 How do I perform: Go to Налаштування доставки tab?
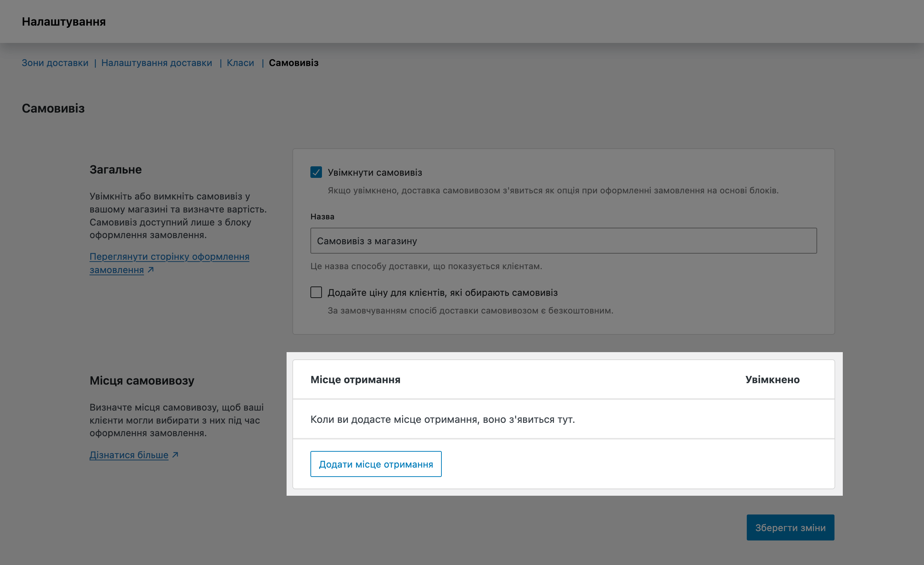(x=157, y=63)
